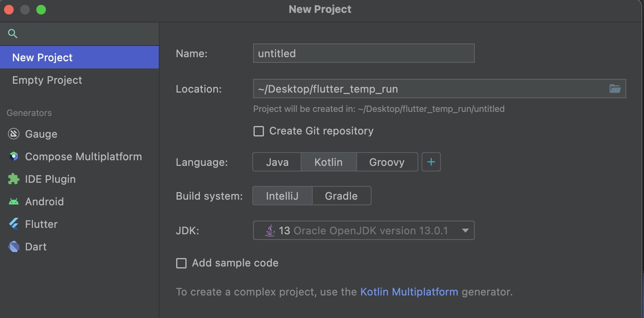This screenshot has width=644, height=318.
Task: Click the Dart generator label
Action: click(x=36, y=247)
